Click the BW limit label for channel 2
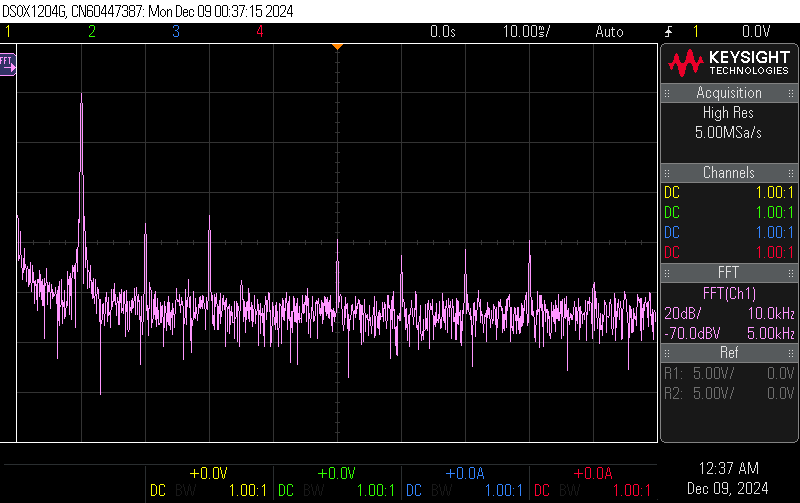Viewport: 800px width, 503px height. tap(314, 491)
